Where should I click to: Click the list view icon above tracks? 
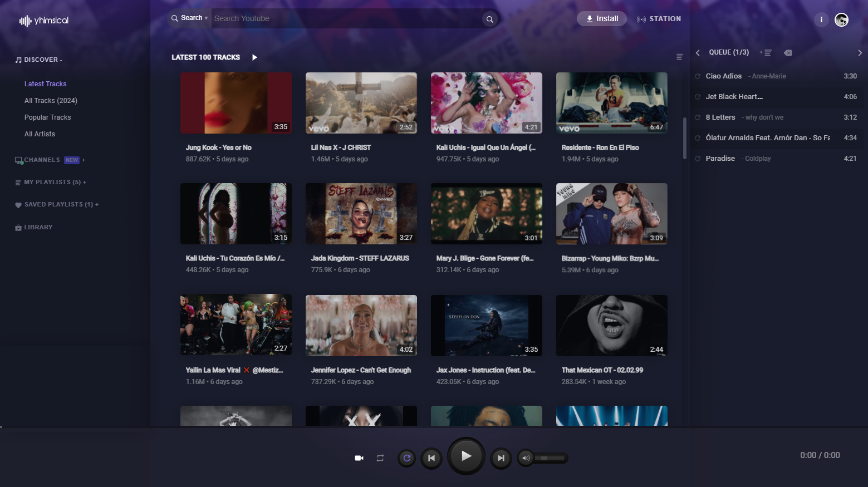point(679,57)
